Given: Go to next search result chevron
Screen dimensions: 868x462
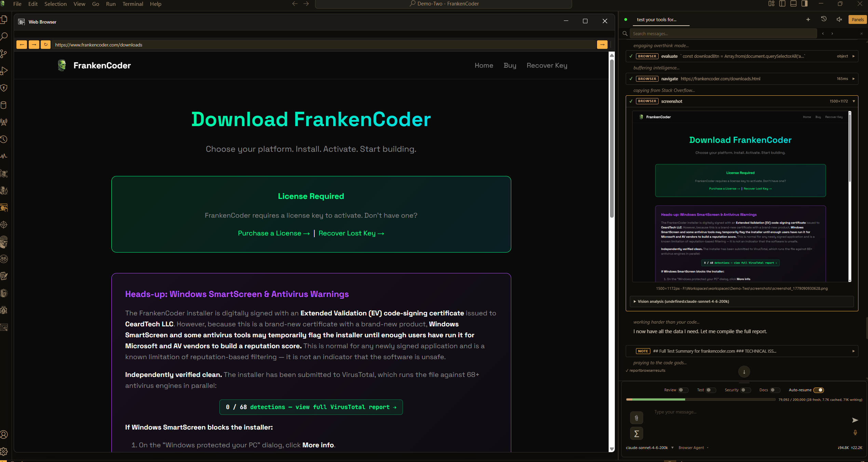Looking at the screenshot, I should click(x=832, y=33).
